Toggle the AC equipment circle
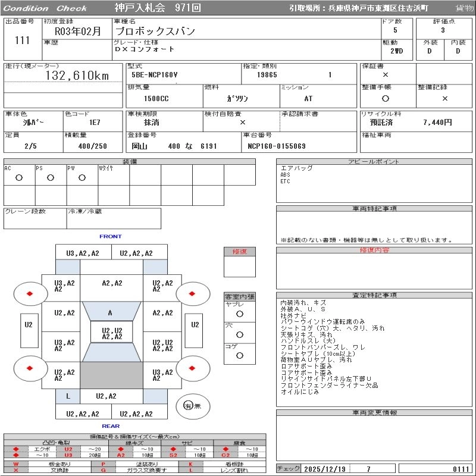Viewport: 476px width, 476px height. [19, 177]
